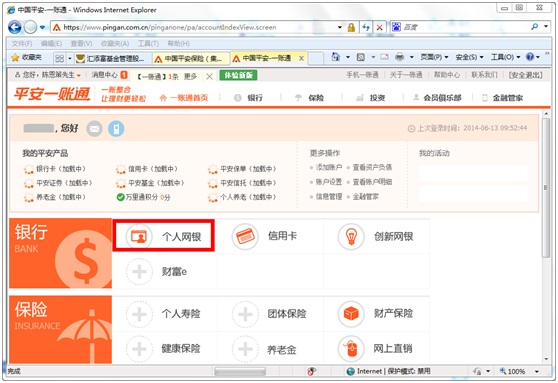This screenshot has height=383, width=558.
Task: Click the 财产保险 box icon
Action: (x=351, y=314)
